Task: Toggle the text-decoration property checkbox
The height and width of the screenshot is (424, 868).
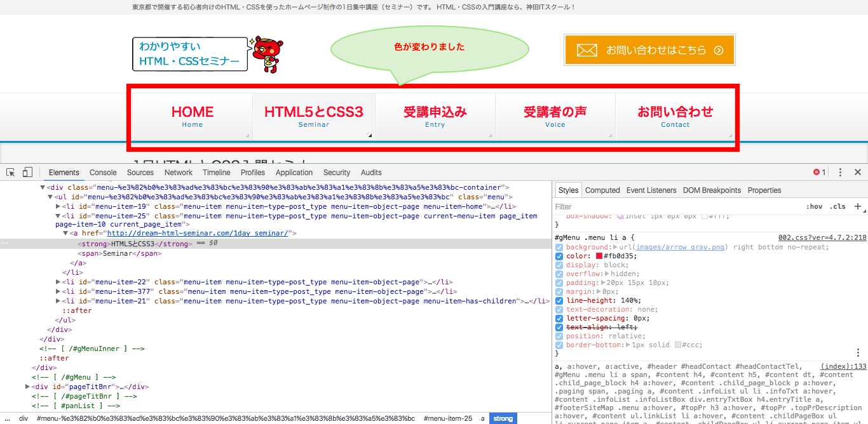Action: (559, 310)
